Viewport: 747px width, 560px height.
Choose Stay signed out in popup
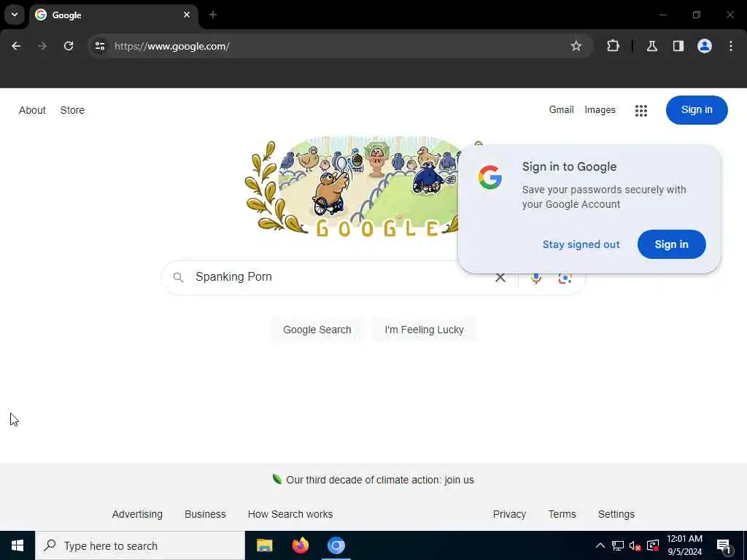[x=581, y=244]
